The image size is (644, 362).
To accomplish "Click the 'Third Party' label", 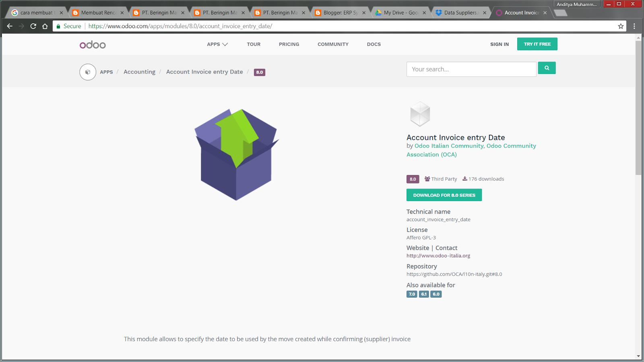I will 444,179.
